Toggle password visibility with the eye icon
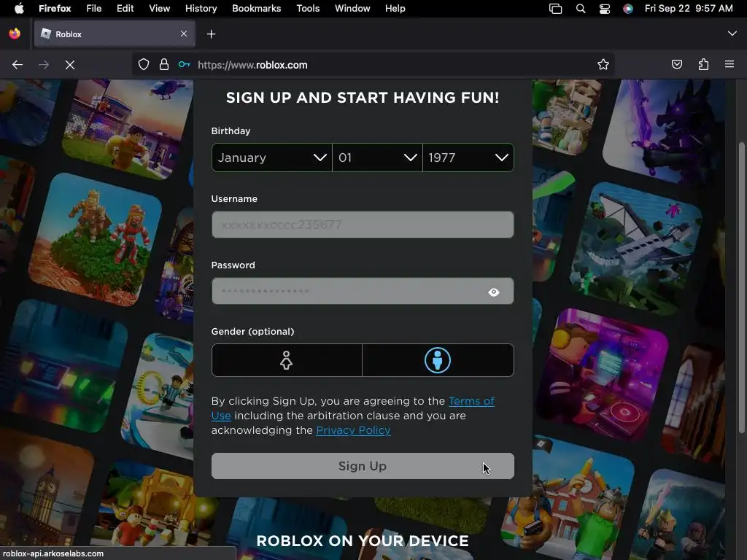Screen dimensions: 747x560 (494, 292)
